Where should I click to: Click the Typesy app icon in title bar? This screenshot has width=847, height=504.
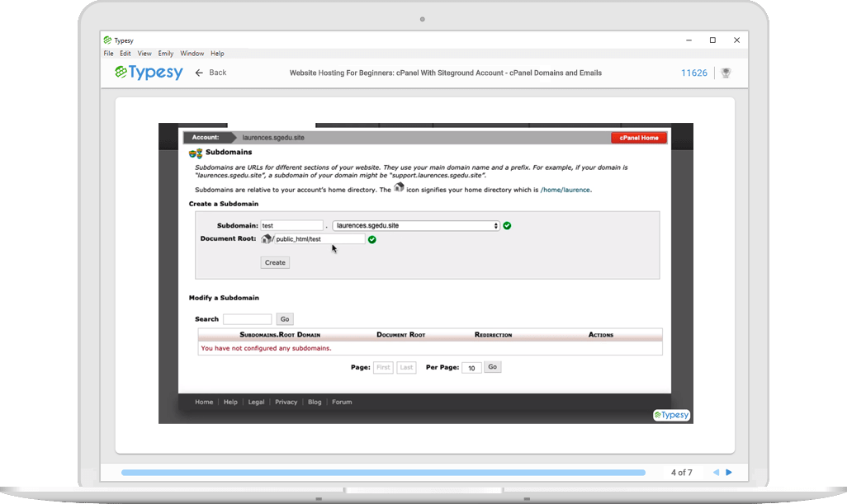[x=107, y=40]
